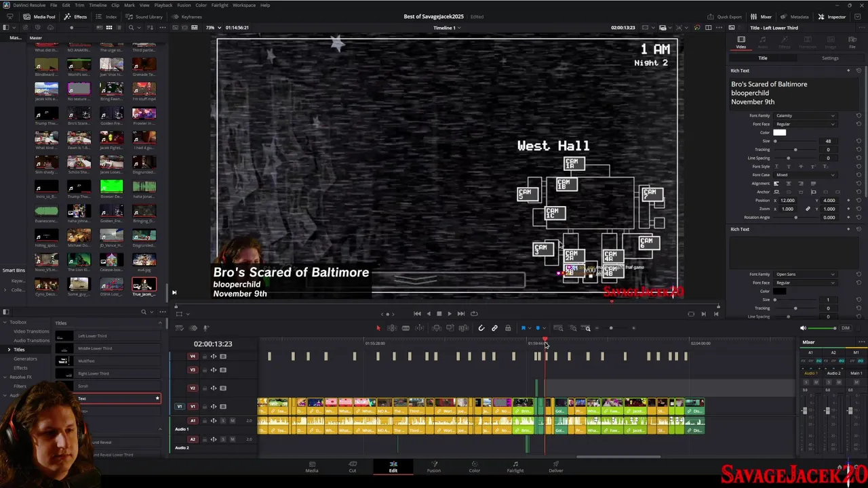Search the effects library magnifier icon
Screen dimensions: 868x488
(143, 312)
